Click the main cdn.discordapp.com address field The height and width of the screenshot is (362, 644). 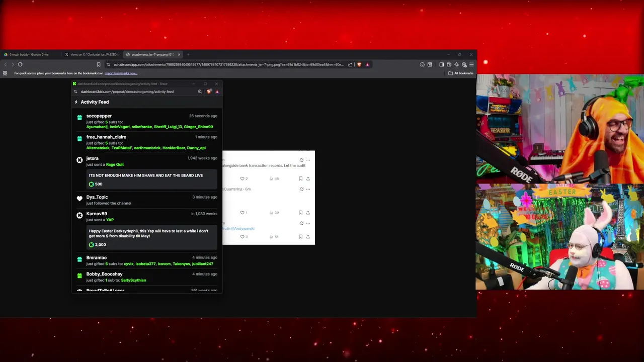[x=229, y=64]
